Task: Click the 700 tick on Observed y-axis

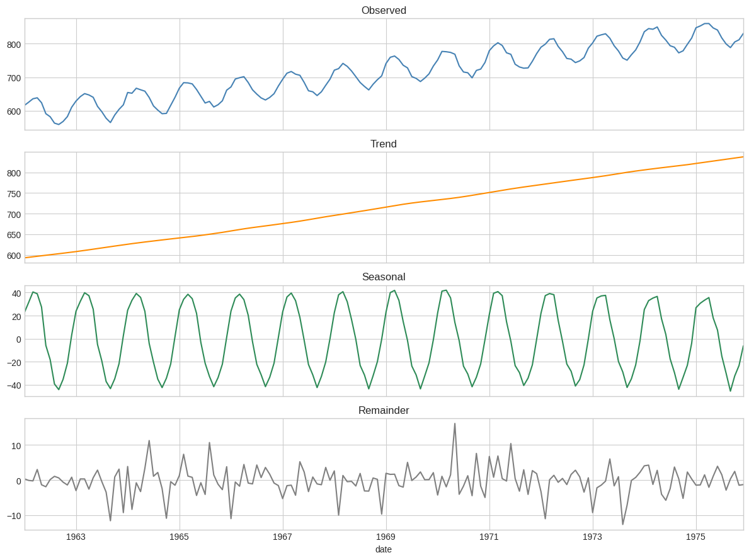Action: [x=14, y=78]
